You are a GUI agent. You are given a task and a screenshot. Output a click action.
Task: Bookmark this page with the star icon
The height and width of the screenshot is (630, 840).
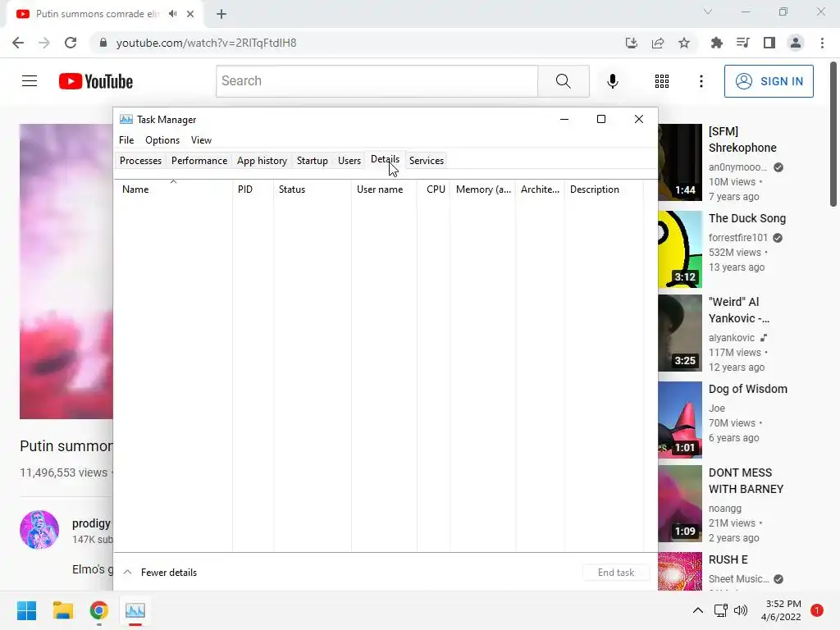[684, 43]
